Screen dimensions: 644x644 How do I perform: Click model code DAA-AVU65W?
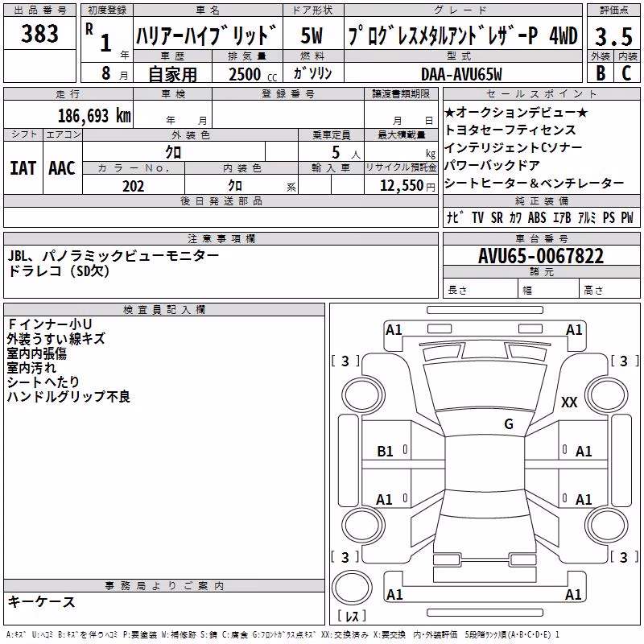click(461, 74)
